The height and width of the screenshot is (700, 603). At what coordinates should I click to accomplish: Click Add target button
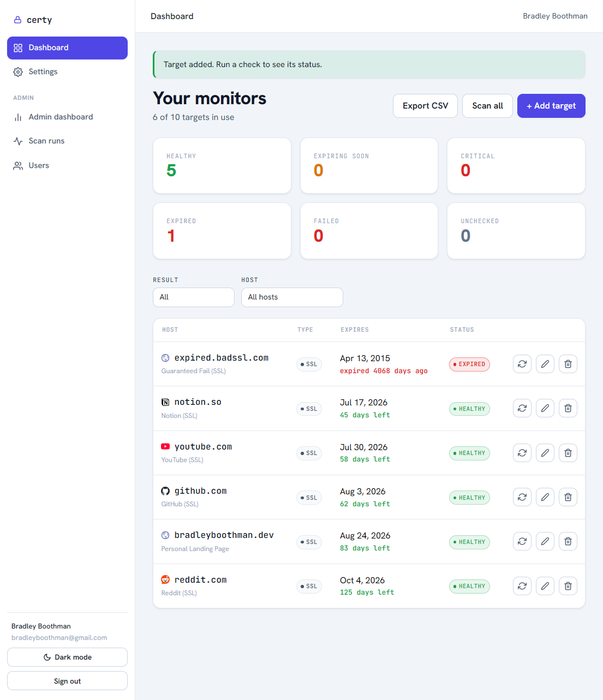pyautogui.click(x=551, y=106)
